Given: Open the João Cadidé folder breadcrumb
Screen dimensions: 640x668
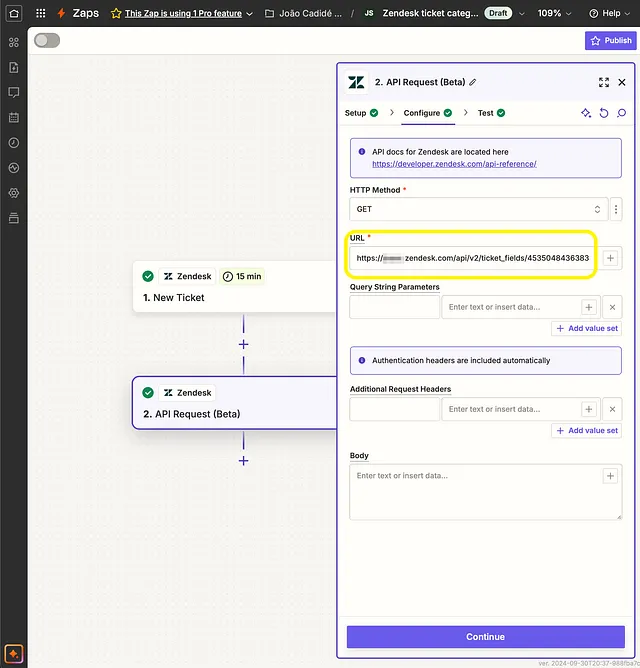Looking at the screenshot, I should pos(303,14).
